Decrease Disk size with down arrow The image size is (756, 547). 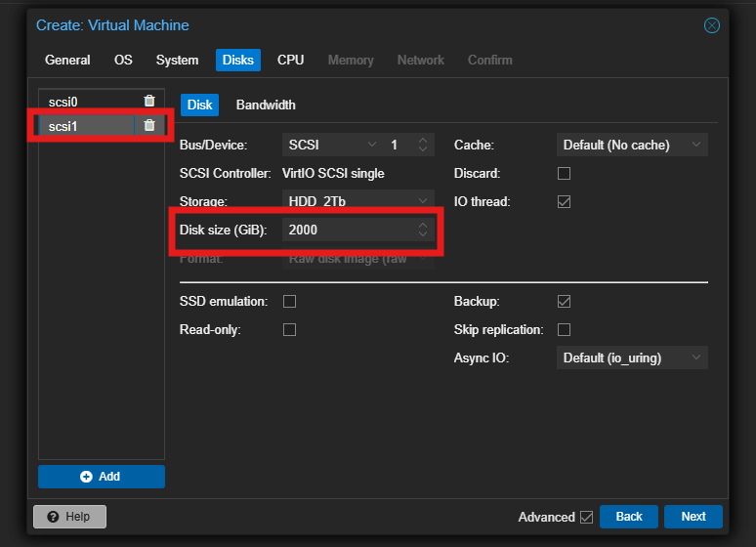423,234
